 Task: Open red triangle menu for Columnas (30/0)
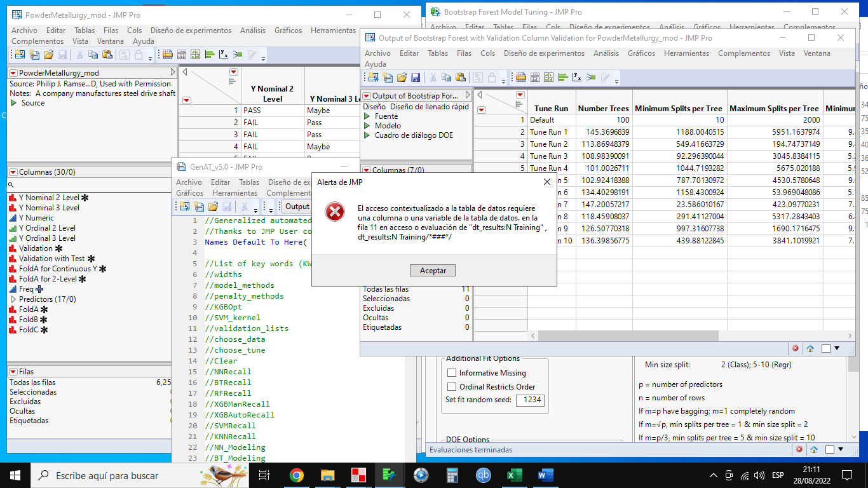(13, 172)
